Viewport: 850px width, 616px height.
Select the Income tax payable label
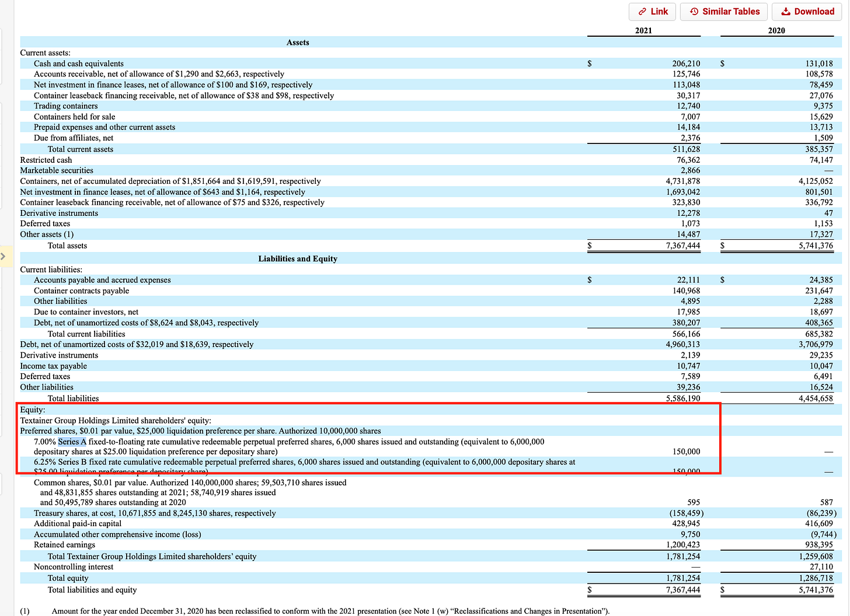tap(53, 366)
